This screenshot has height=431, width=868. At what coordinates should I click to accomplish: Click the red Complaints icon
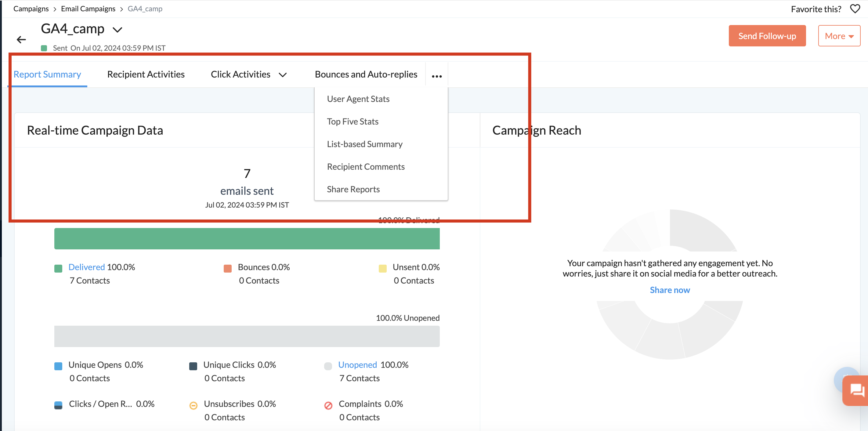coord(328,405)
